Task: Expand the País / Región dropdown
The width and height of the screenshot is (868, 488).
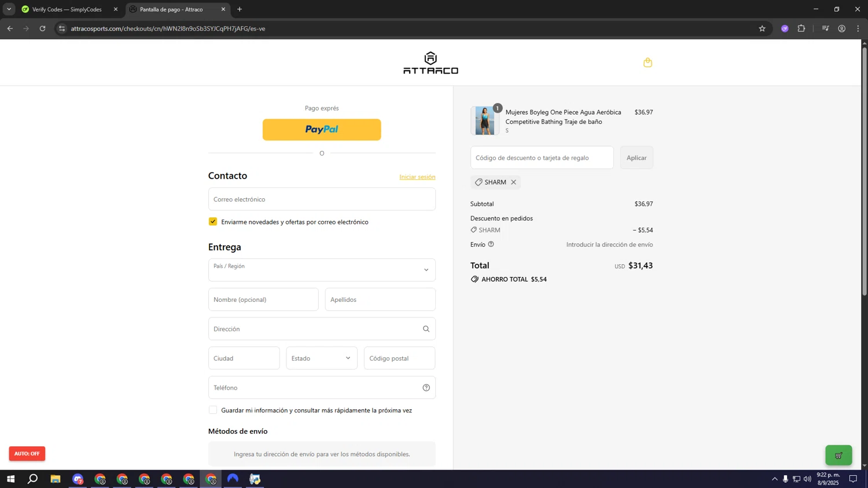Action: click(322, 270)
